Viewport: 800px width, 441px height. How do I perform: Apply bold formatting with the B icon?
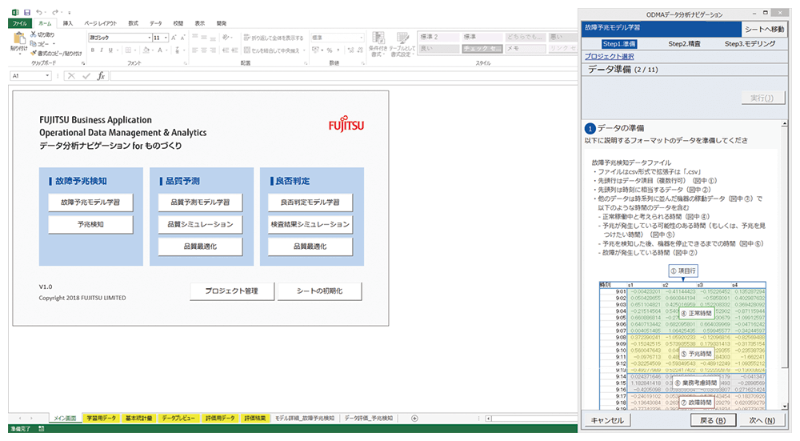pos(93,50)
